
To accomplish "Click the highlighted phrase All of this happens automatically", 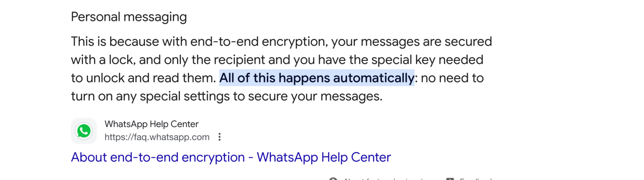I will (x=316, y=78).
